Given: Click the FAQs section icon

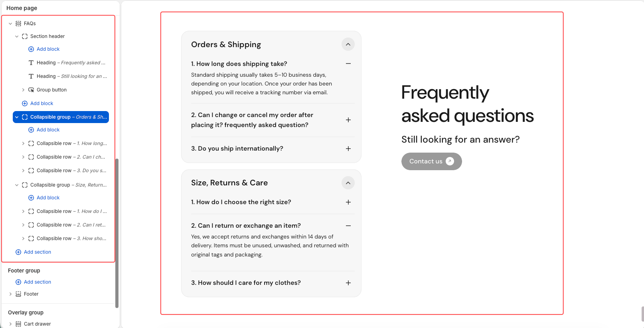Looking at the screenshot, I should 18,24.
